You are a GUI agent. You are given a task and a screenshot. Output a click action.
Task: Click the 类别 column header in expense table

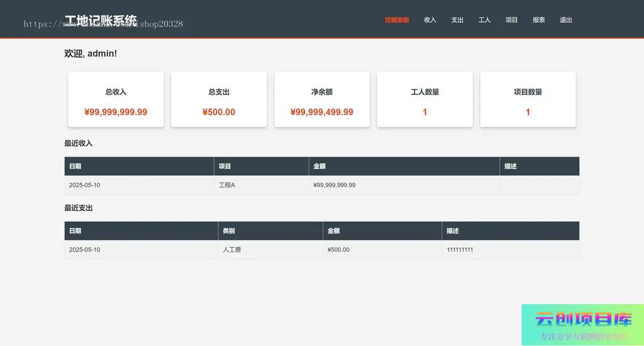click(229, 231)
